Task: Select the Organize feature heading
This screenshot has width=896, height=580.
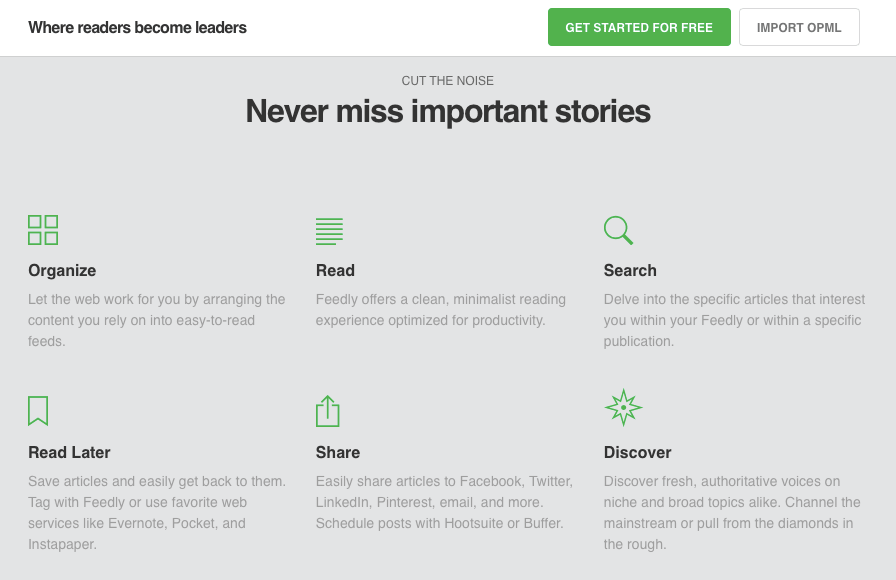Action: pos(62,270)
